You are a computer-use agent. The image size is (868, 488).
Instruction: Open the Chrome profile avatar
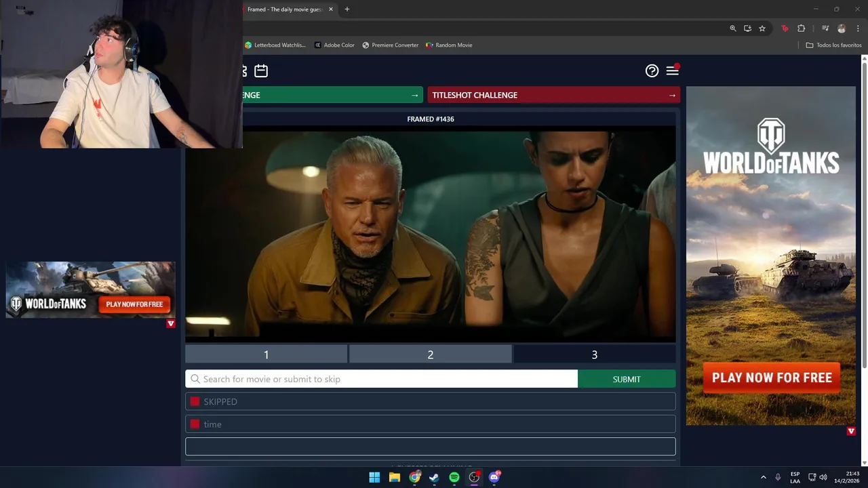click(x=842, y=28)
